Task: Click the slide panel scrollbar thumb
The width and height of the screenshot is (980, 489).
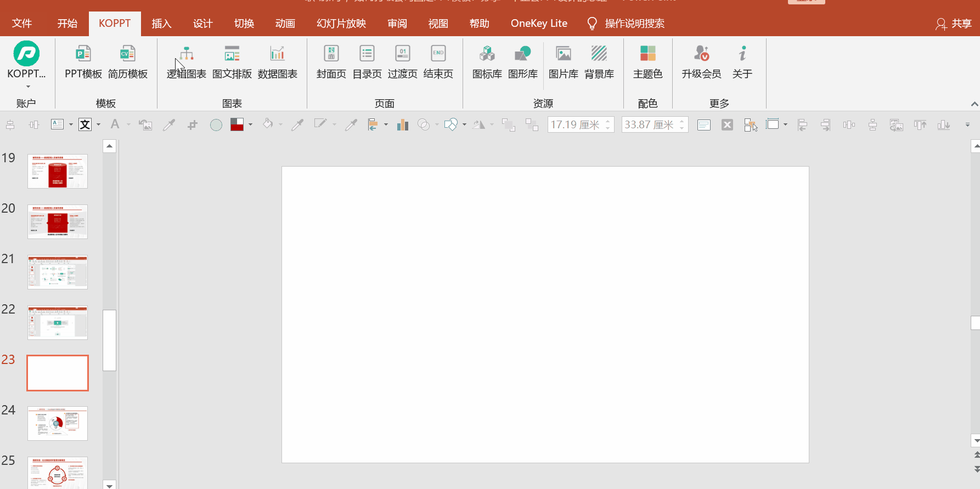Action: tap(109, 340)
